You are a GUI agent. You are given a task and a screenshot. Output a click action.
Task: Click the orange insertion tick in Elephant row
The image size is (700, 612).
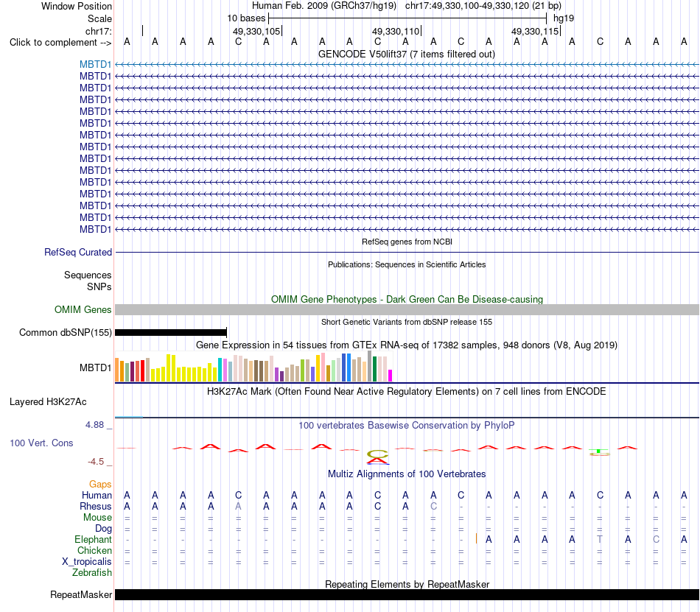tap(476, 539)
